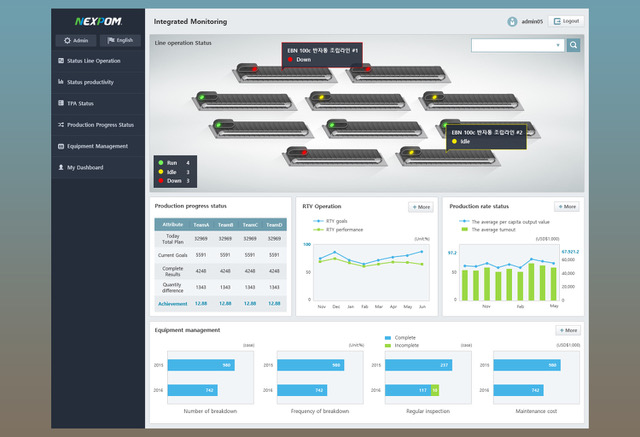The height and width of the screenshot is (437, 640).
Task: Click the My Dashboard person icon
Action: point(61,167)
